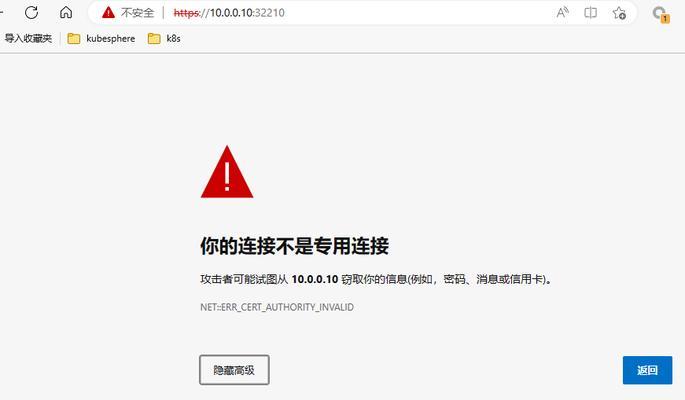The height and width of the screenshot is (400, 685).
Task: Open the kubesphere favorites folder
Action: tap(101, 38)
